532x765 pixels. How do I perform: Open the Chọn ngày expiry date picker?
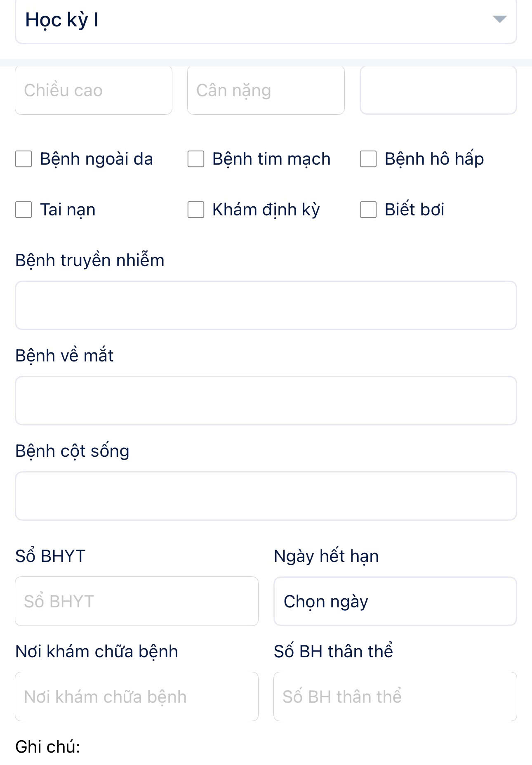coord(395,601)
